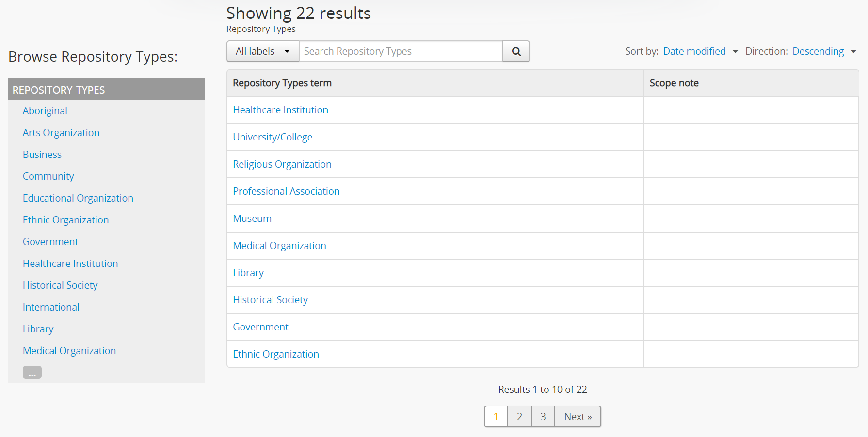The image size is (868, 437).
Task: Click the magnifying glass search button
Action: click(516, 51)
